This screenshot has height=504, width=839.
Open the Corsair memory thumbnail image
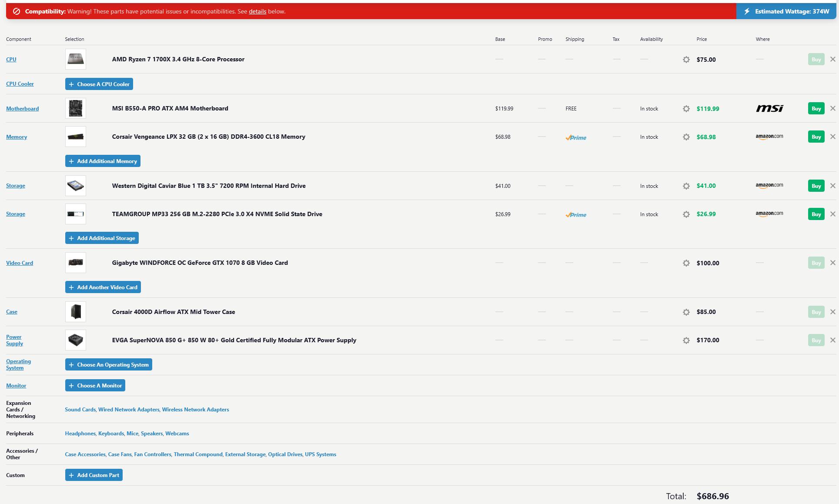pos(76,137)
